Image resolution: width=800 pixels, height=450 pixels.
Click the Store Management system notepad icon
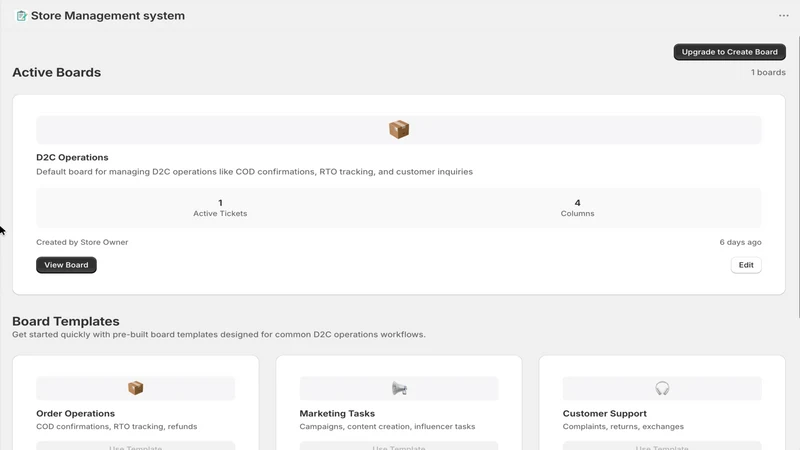pyautogui.click(x=21, y=16)
